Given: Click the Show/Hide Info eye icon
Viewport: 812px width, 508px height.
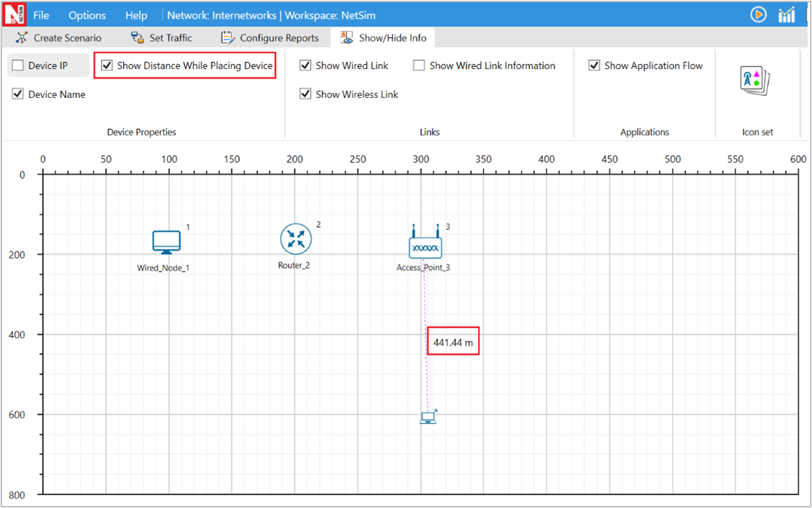Looking at the screenshot, I should [x=347, y=37].
